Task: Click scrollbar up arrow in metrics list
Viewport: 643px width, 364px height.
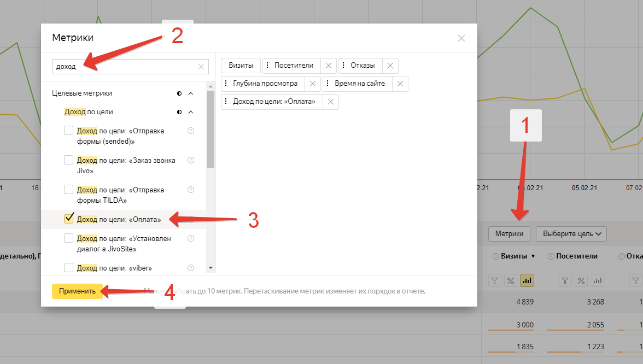Action: (211, 86)
